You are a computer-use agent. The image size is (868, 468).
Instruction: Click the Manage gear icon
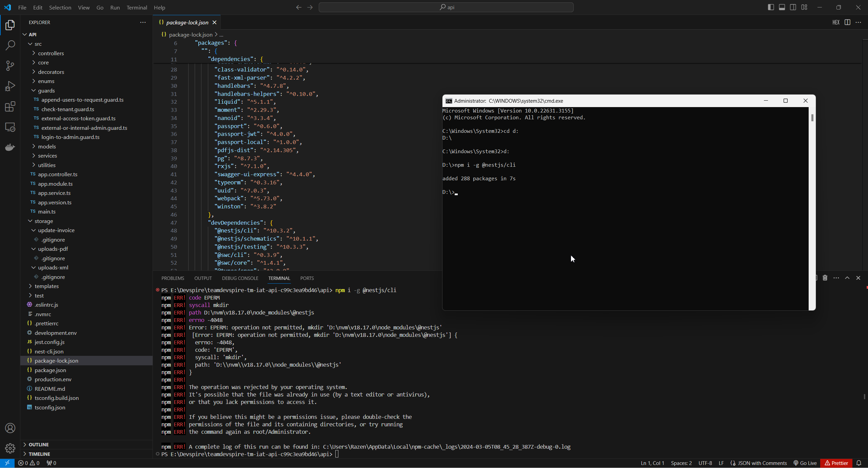[10, 448]
